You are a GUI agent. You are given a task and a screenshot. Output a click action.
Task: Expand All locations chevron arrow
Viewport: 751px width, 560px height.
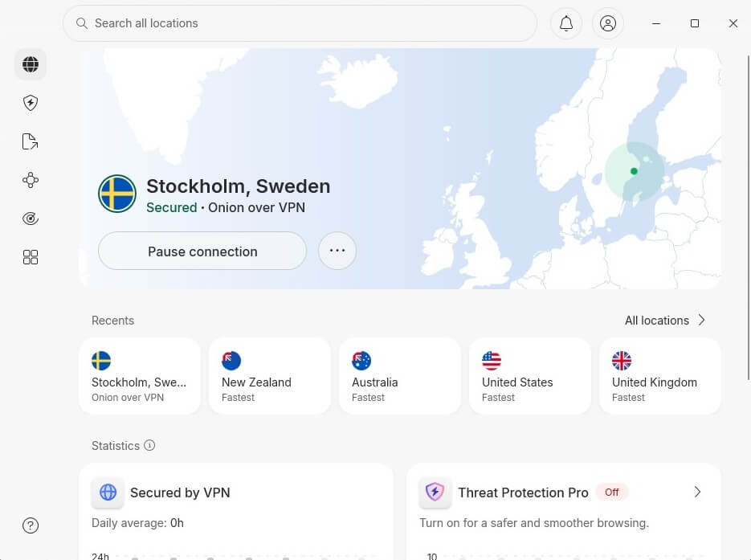702,320
